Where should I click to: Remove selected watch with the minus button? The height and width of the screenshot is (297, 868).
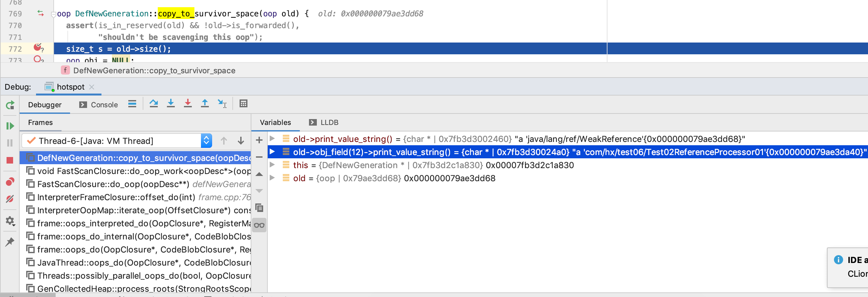pyautogui.click(x=259, y=157)
